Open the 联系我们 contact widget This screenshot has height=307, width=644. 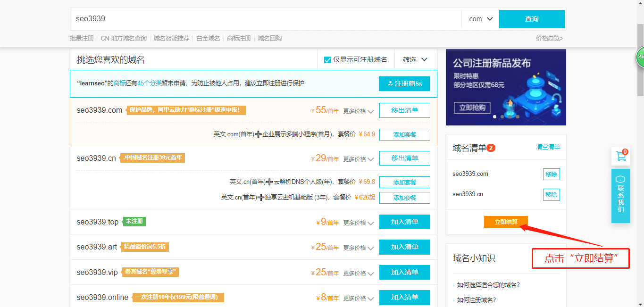620,196
